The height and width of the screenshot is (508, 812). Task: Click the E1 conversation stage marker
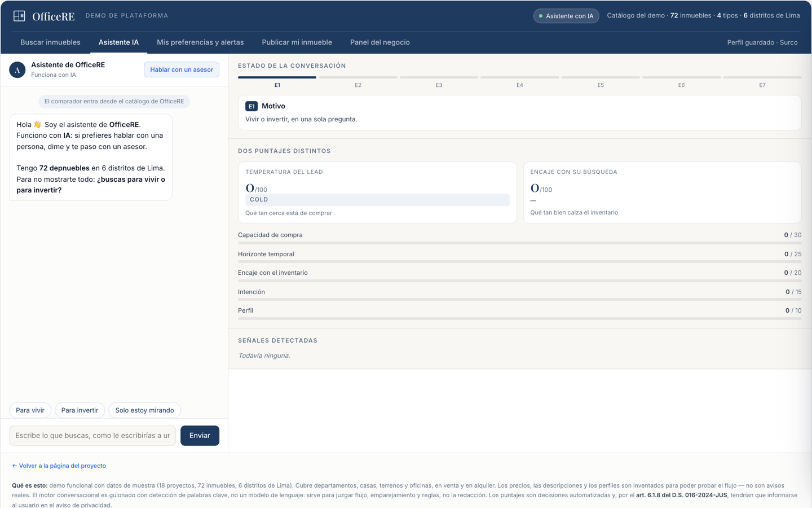(x=277, y=81)
